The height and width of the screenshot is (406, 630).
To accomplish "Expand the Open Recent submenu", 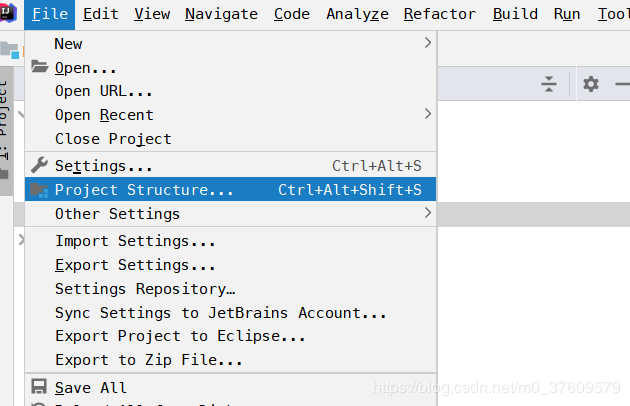I will point(230,115).
